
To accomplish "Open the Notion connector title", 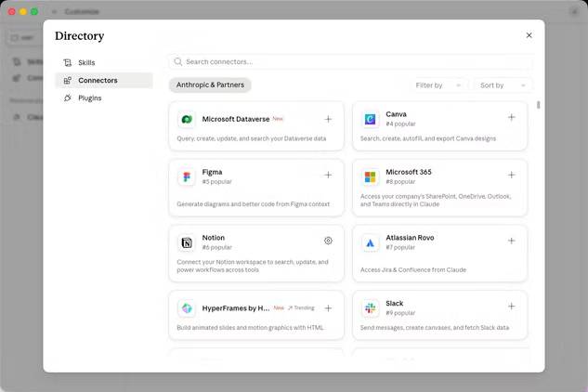I will 214,238.
